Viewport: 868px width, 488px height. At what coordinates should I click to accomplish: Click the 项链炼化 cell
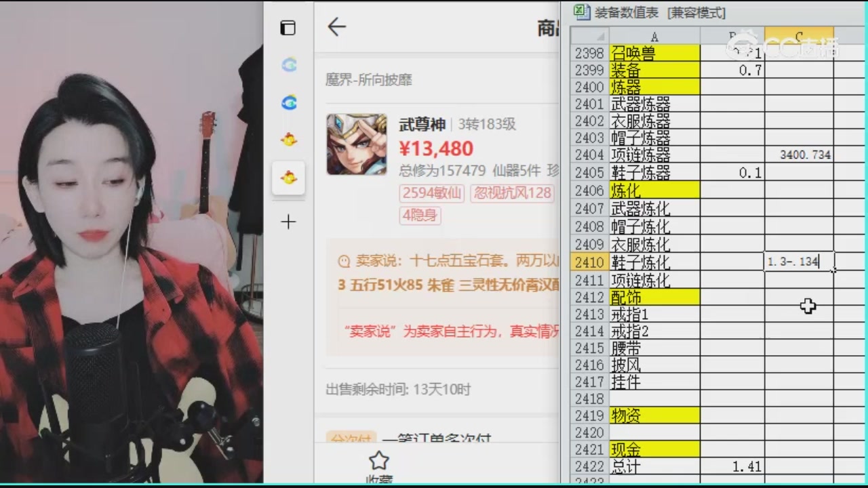click(x=654, y=280)
